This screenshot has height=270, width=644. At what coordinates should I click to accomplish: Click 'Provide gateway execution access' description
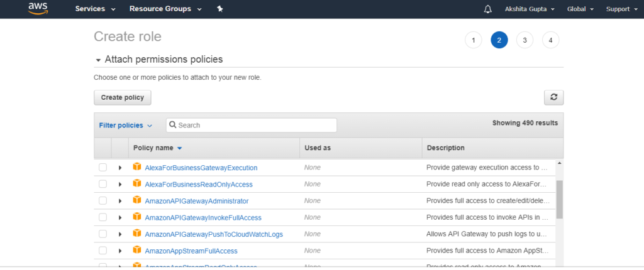coord(487,168)
